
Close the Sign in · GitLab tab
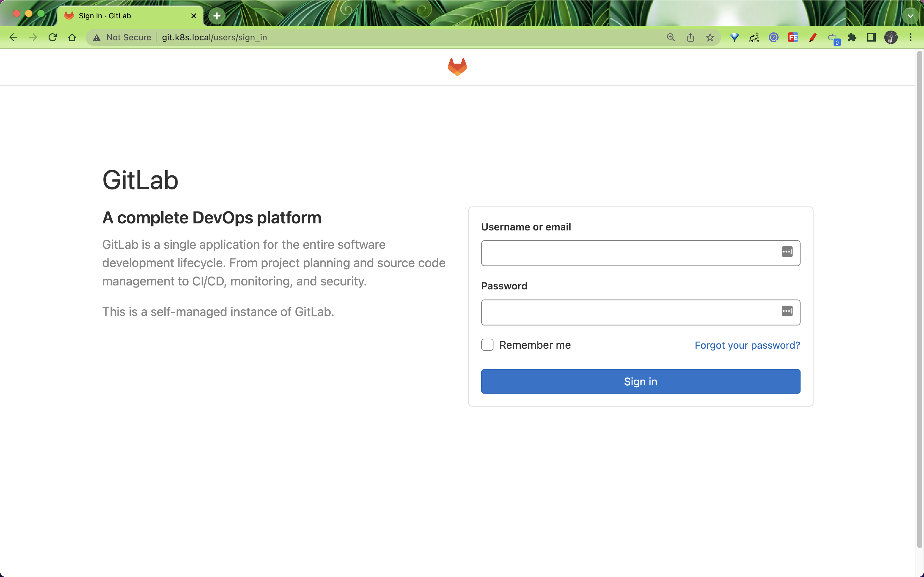194,16
